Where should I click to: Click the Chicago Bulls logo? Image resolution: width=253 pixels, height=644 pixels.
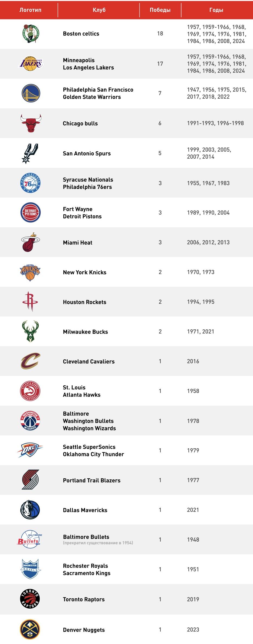click(31, 123)
